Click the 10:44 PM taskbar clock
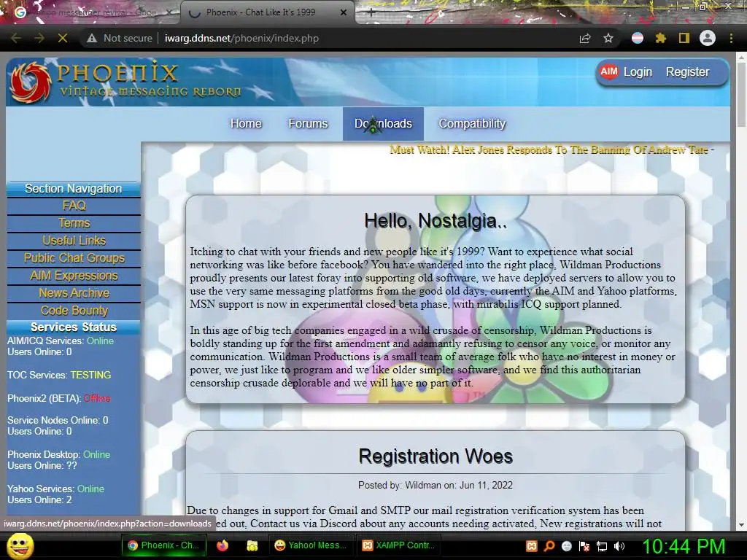Screen dimensions: 747x560 click(684, 546)
